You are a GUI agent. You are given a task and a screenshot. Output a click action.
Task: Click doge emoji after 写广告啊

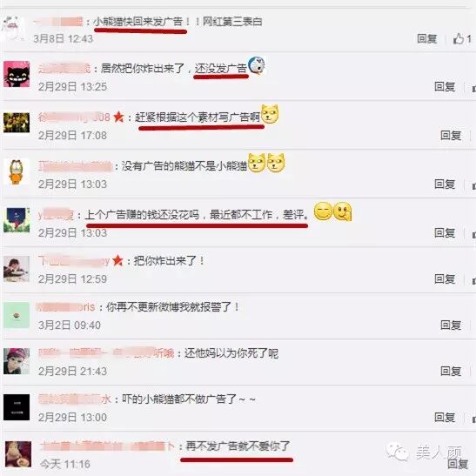[270, 114]
